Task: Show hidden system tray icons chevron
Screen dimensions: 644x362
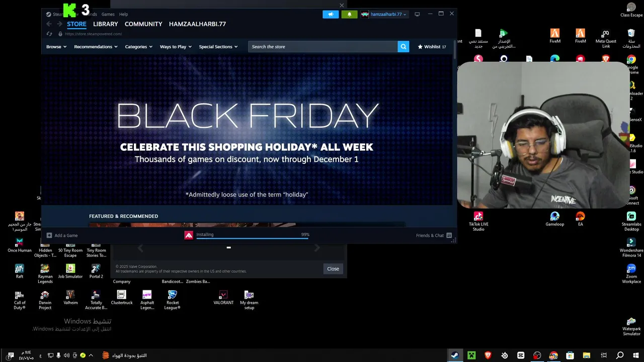Action: [91, 355]
